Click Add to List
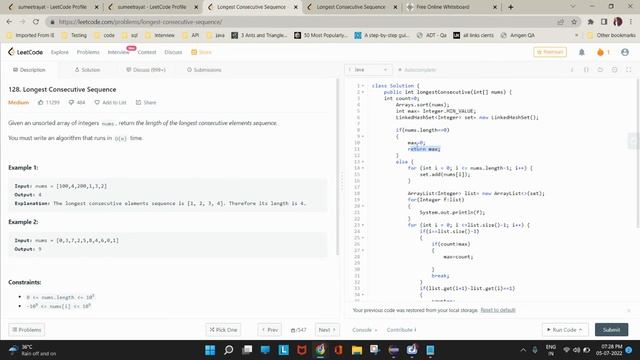This screenshot has height=360, width=640. coord(111,102)
